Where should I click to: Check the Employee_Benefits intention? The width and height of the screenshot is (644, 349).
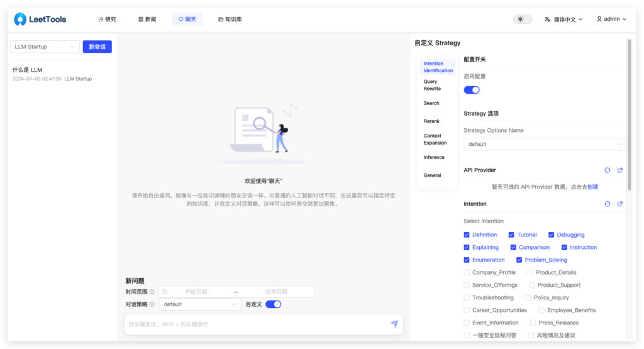pyautogui.click(x=541, y=310)
